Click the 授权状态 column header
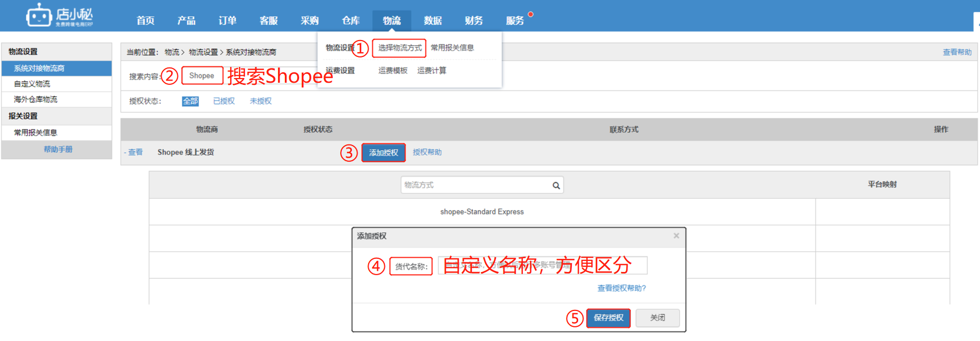This screenshot has width=980, height=341. tap(318, 130)
